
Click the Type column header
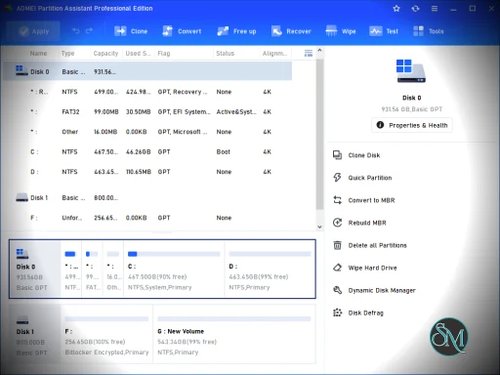tap(68, 53)
